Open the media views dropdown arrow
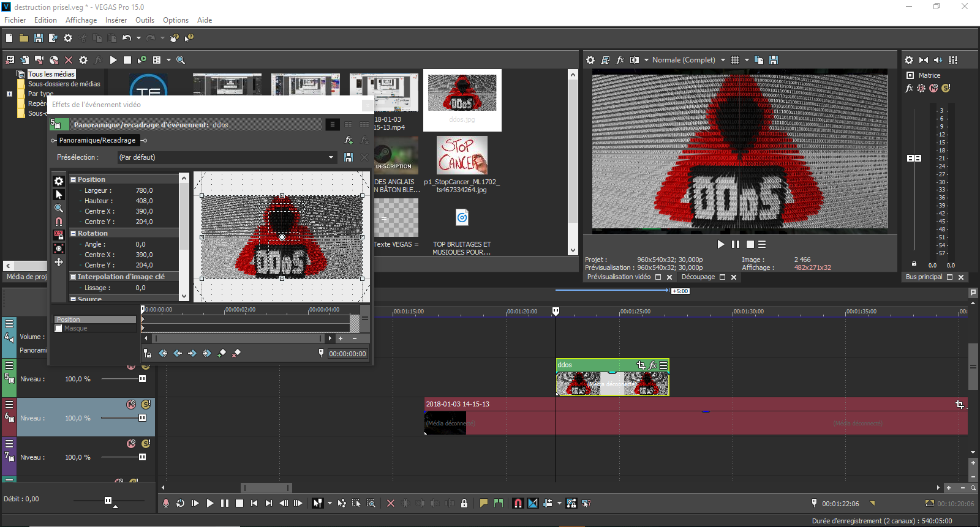 [168, 60]
